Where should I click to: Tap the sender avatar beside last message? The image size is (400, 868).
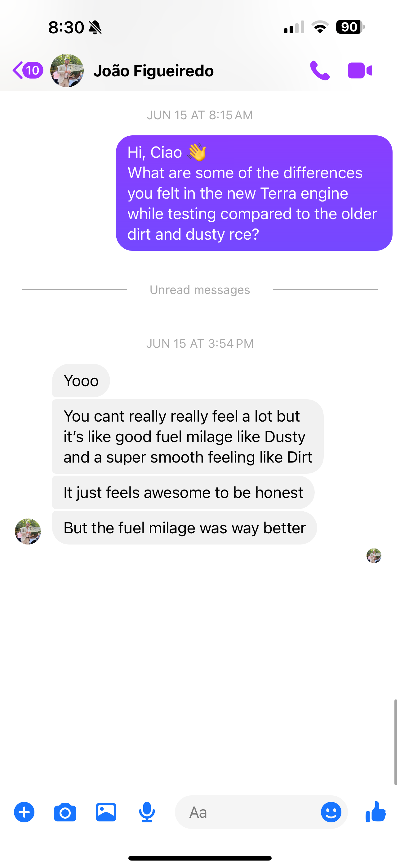(x=28, y=531)
